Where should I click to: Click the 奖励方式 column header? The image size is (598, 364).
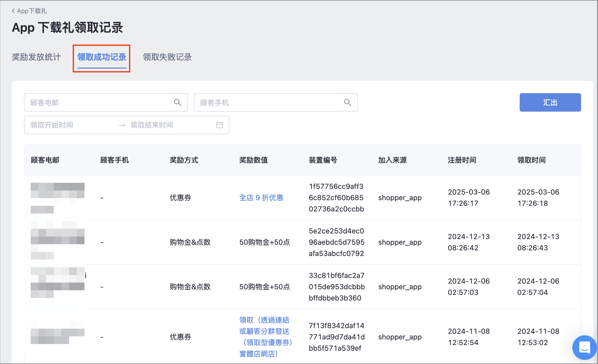(184, 160)
